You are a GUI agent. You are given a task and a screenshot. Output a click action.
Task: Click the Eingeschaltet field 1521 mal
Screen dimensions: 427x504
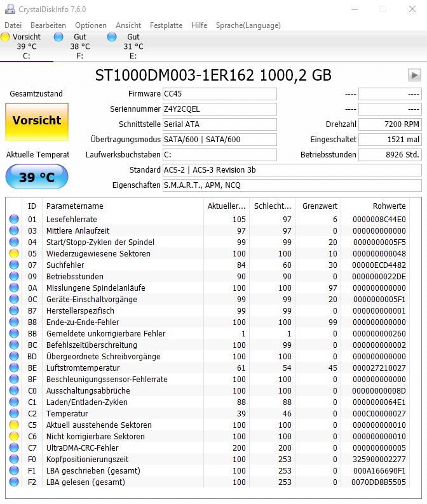pyautogui.click(x=390, y=140)
